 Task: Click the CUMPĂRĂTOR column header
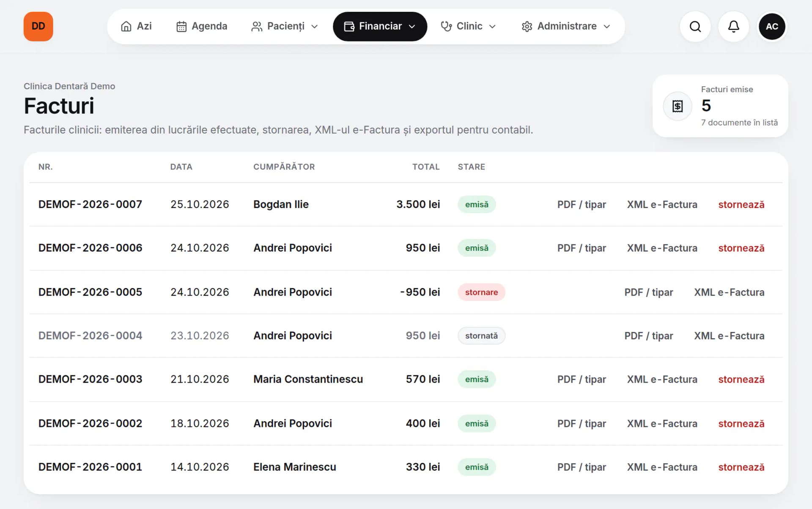(x=284, y=167)
